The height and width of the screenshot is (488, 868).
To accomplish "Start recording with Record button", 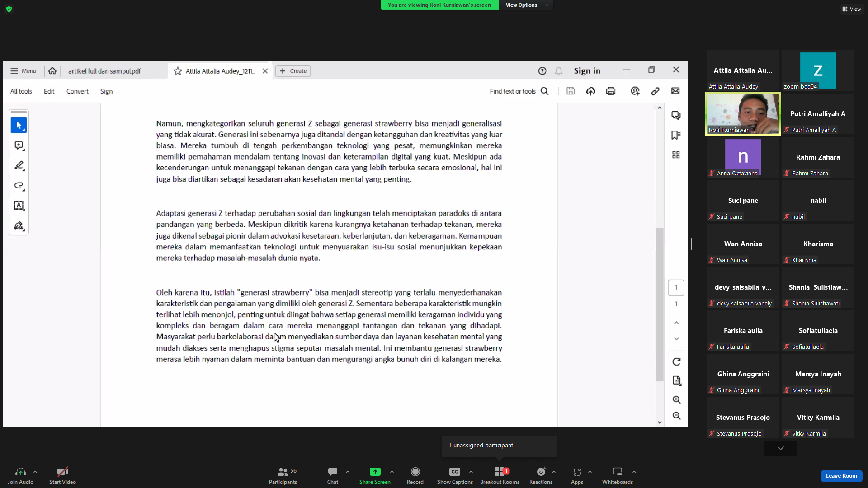I will (415, 476).
